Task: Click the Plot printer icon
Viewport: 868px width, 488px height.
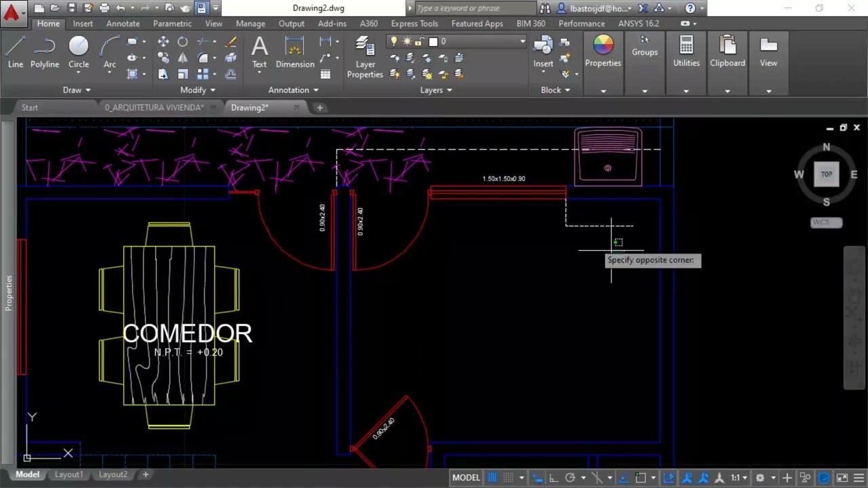Action: pos(104,8)
